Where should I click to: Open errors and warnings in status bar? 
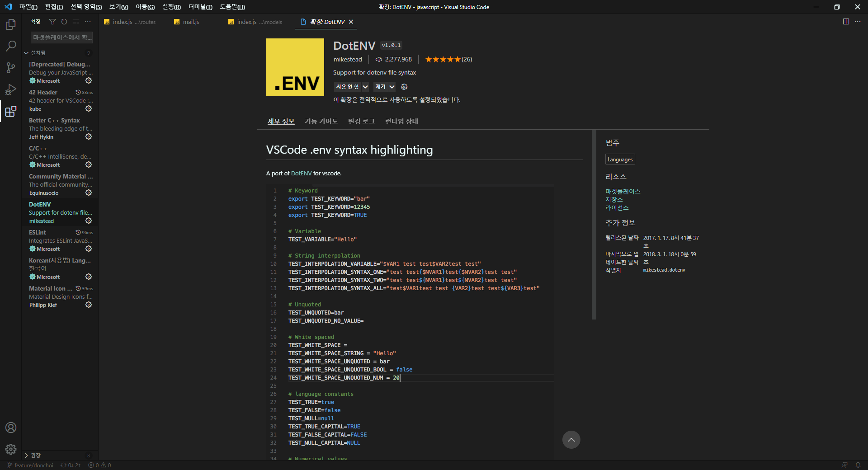click(99, 465)
